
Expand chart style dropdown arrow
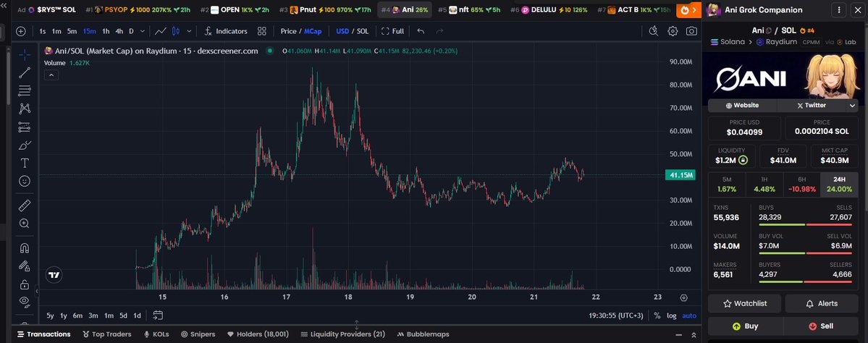[x=190, y=31]
